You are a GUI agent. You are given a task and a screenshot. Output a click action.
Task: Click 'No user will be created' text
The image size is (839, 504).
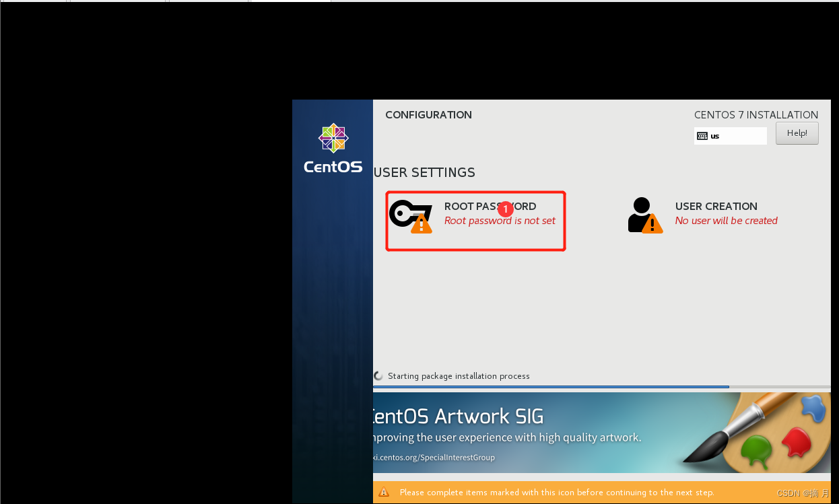point(726,221)
